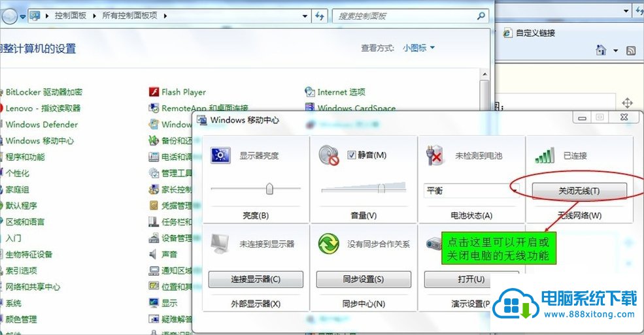The width and height of the screenshot is (644, 335).
Task: Open 自定义链接 favorites bar item
Action: [530, 33]
